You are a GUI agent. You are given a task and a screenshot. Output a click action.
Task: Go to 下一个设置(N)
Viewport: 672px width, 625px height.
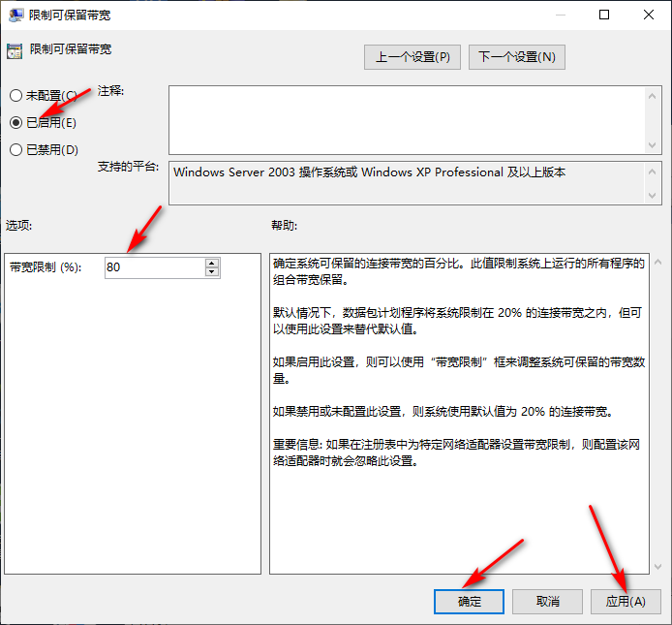coord(516,56)
